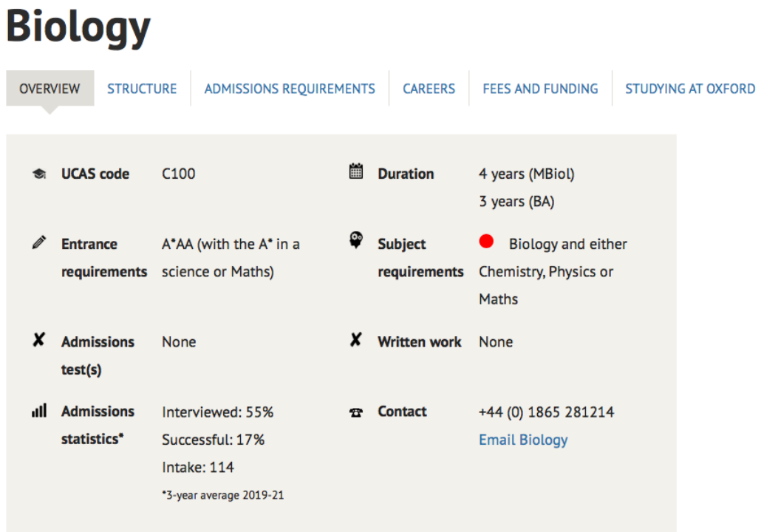Click the Contact label
The image size is (778, 532).
pos(403,412)
